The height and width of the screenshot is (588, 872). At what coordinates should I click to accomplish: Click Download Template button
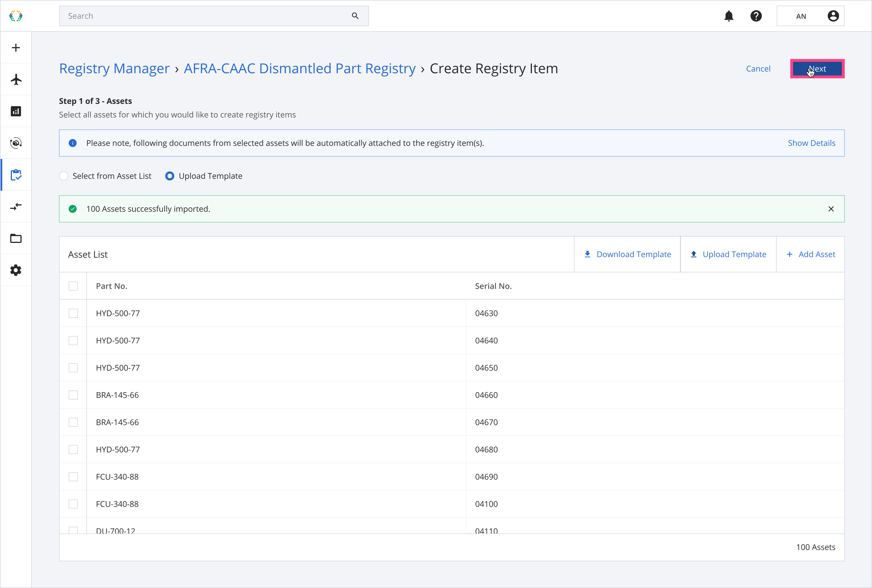point(627,254)
